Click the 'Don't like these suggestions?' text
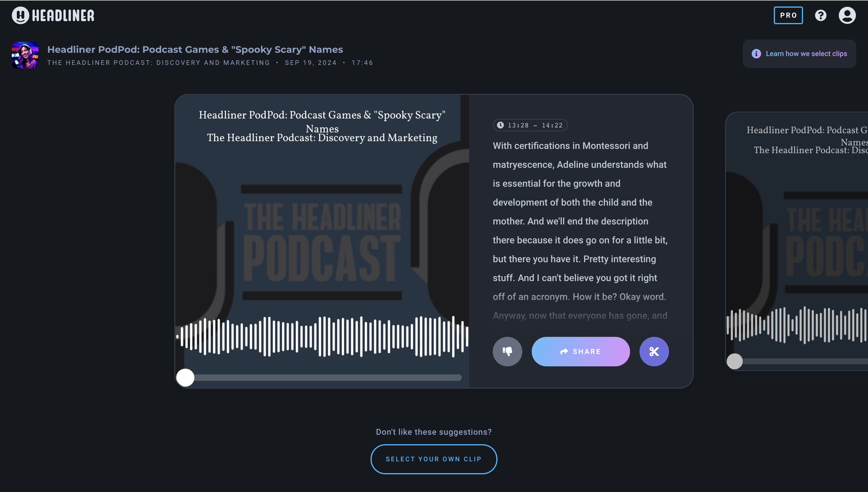Image resolution: width=868 pixels, height=492 pixels. click(x=434, y=432)
